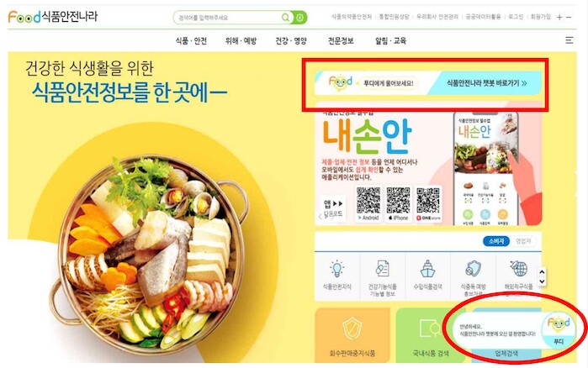Open 식중독 예방 shield icon

tap(474, 268)
